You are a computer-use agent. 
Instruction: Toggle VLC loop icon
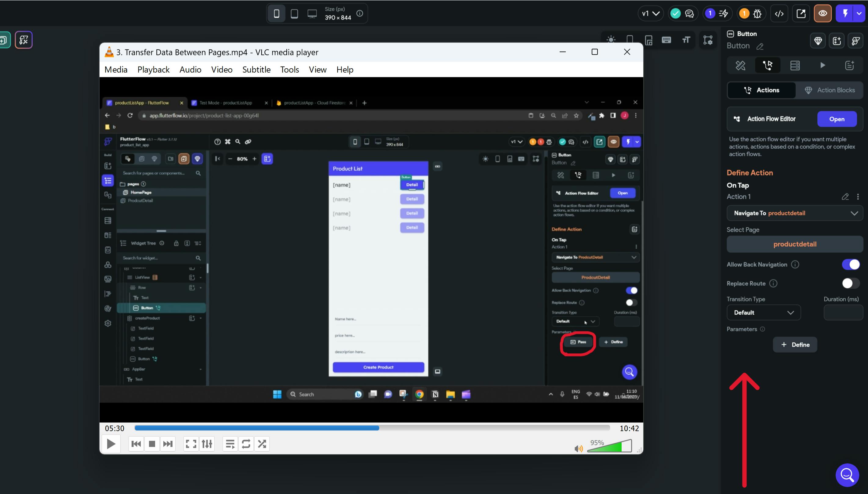click(x=246, y=444)
